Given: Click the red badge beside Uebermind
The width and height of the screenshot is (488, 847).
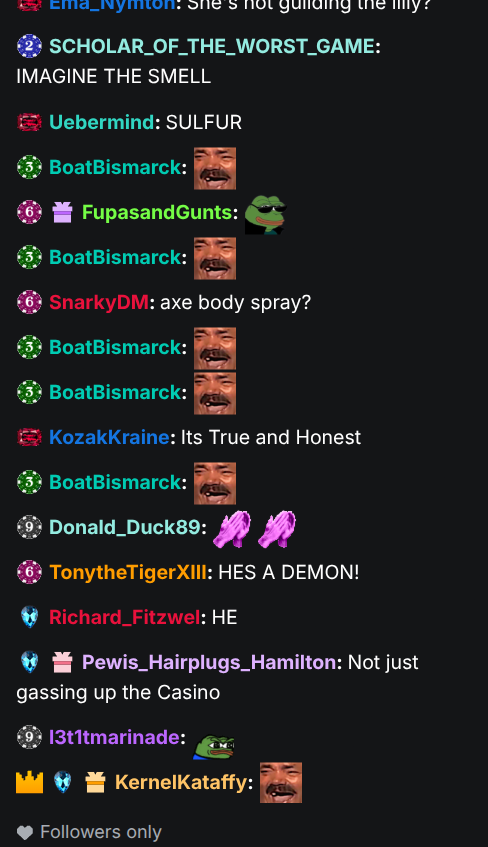Looking at the screenshot, I should pyautogui.click(x=29, y=122).
